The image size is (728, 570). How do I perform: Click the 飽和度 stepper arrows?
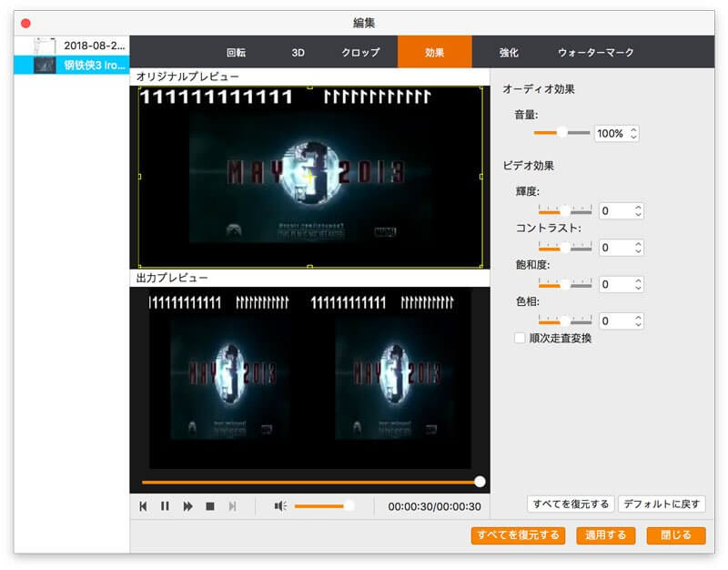point(639,284)
